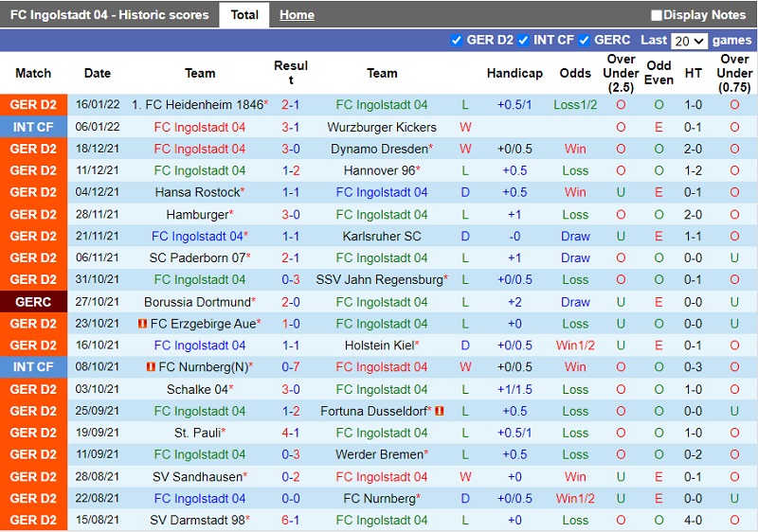This screenshot has width=758, height=532.
Task: Click FC Ingolstadt 04 in the Hamburger row
Action: pos(382,214)
